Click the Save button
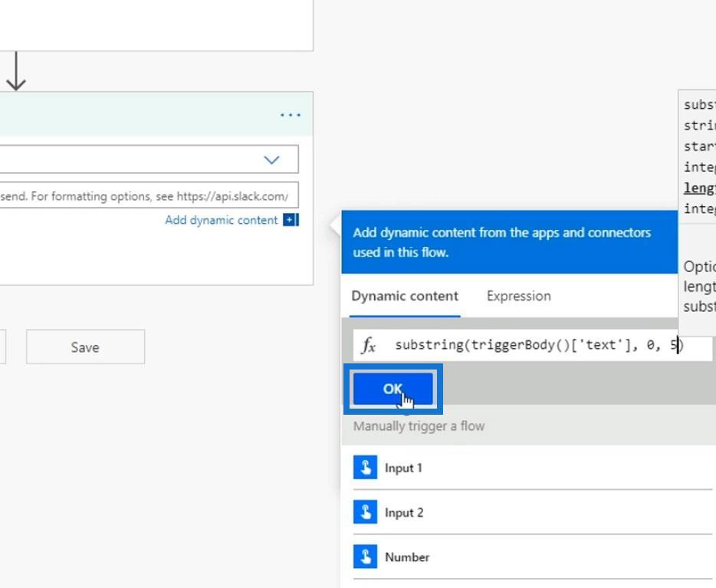 (x=85, y=347)
